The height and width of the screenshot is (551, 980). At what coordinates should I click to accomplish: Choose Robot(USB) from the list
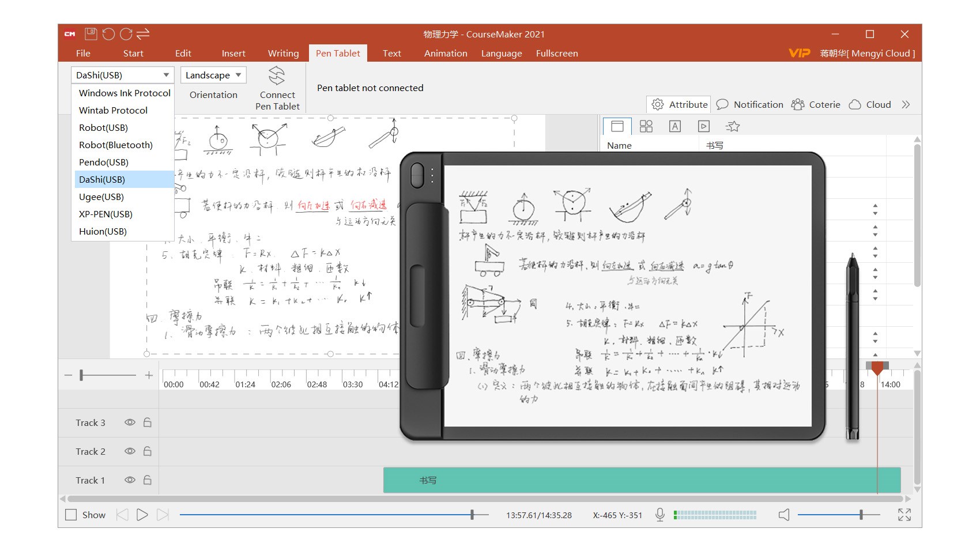pyautogui.click(x=125, y=127)
